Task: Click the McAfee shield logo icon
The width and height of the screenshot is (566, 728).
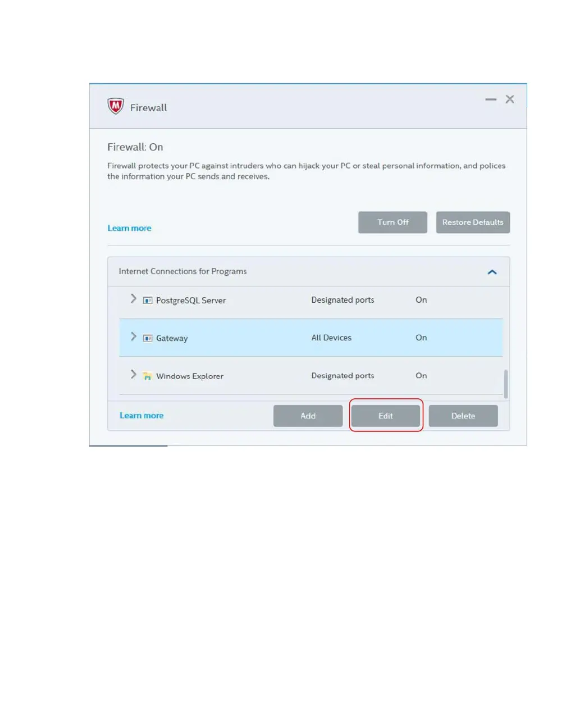Action: pos(116,106)
